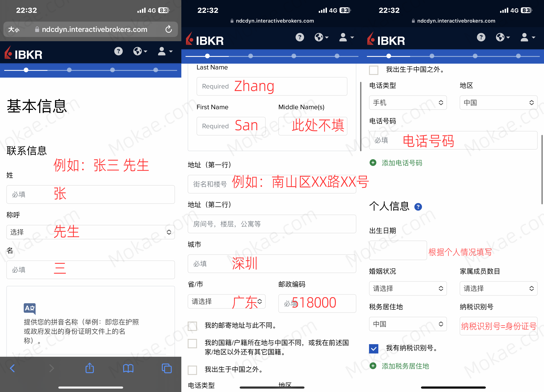Image resolution: width=544 pixels, height=392 pixels.
Task: Click the 出生日期 birth date field
Action: (x=398, y=250)
